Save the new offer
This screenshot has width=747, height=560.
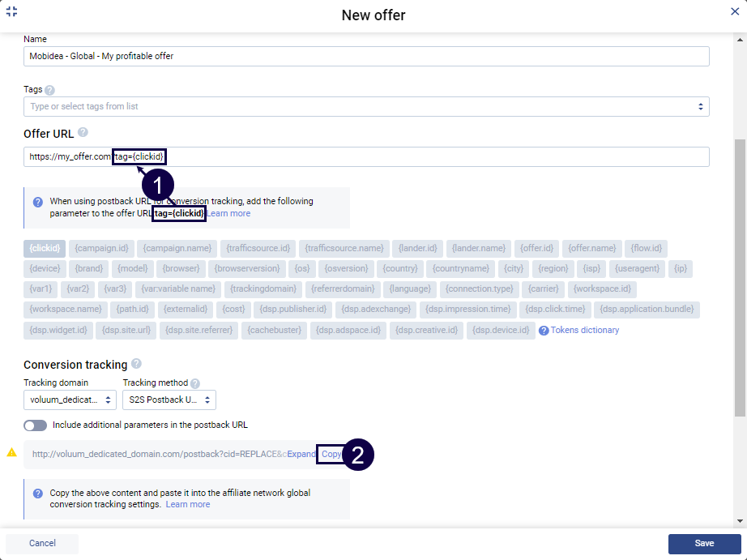click(x=704, y=543)
